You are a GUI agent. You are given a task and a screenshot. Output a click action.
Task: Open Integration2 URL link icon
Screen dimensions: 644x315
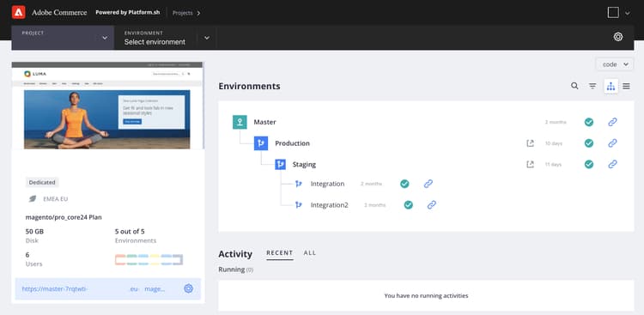pyautogui.click(x=432, y=205)
